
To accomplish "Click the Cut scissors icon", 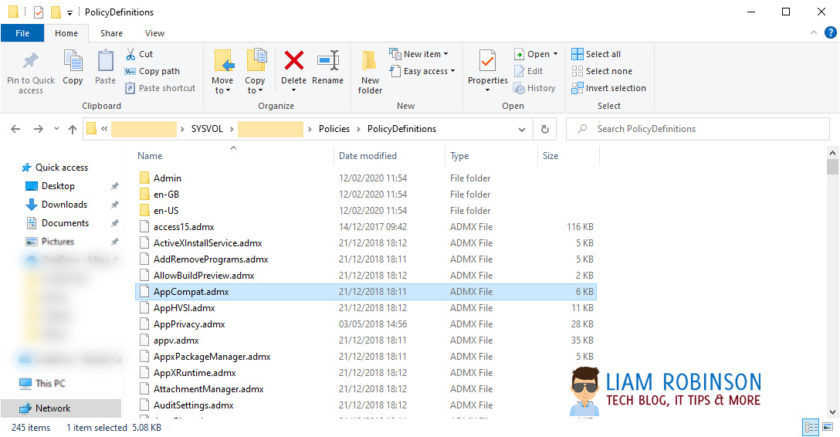I will point(130,54).
